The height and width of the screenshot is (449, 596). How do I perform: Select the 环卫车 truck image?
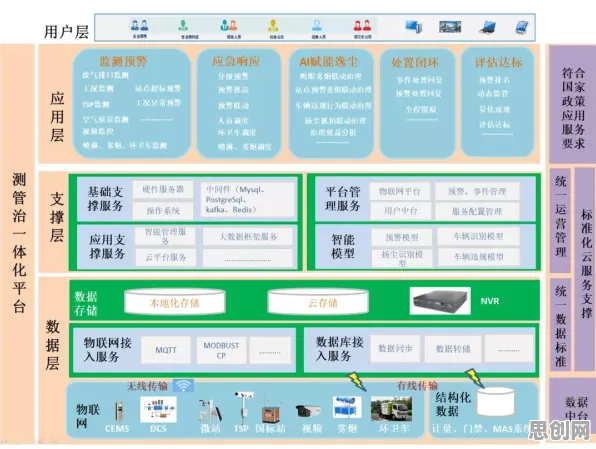click(391, 409)
